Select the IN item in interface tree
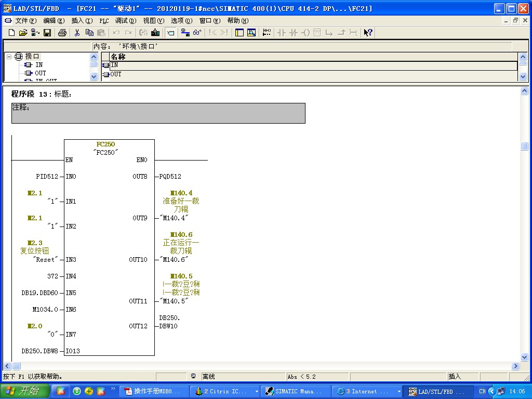Image resolution: width=532 pixels, height=399 pixels. coord(39,65)
